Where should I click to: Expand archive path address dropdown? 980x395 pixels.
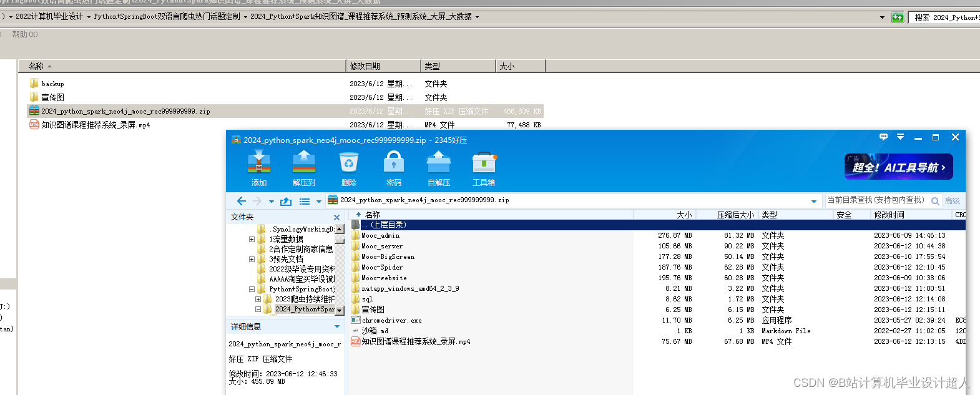(814, 201)
